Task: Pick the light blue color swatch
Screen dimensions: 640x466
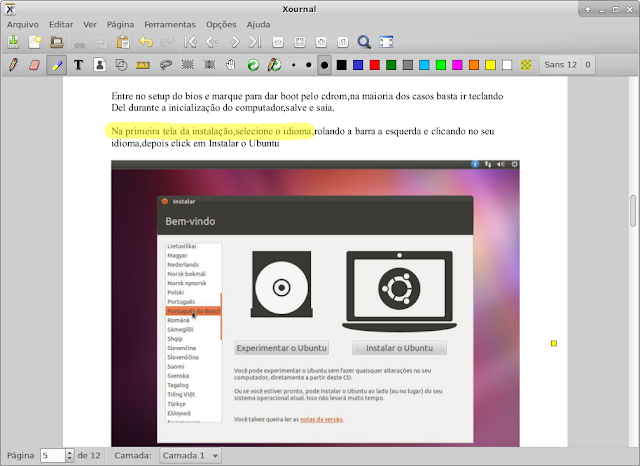Action: 424,65
